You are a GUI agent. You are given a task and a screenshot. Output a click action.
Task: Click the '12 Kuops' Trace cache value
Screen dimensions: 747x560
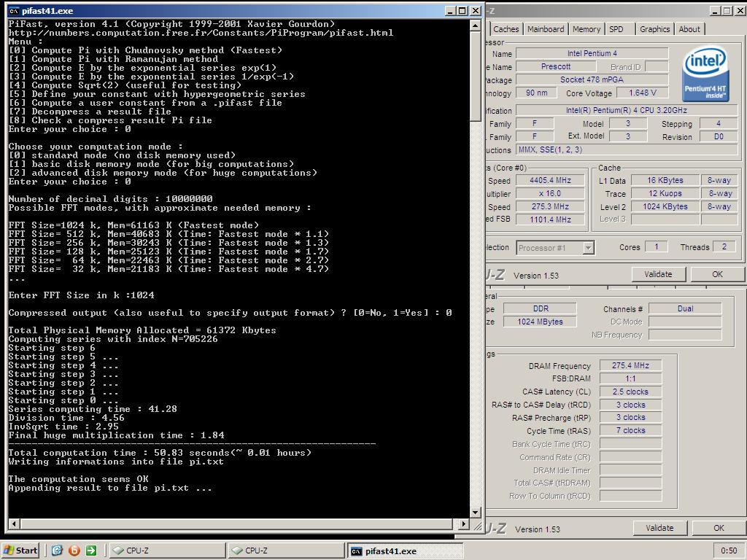click(665, 193)
